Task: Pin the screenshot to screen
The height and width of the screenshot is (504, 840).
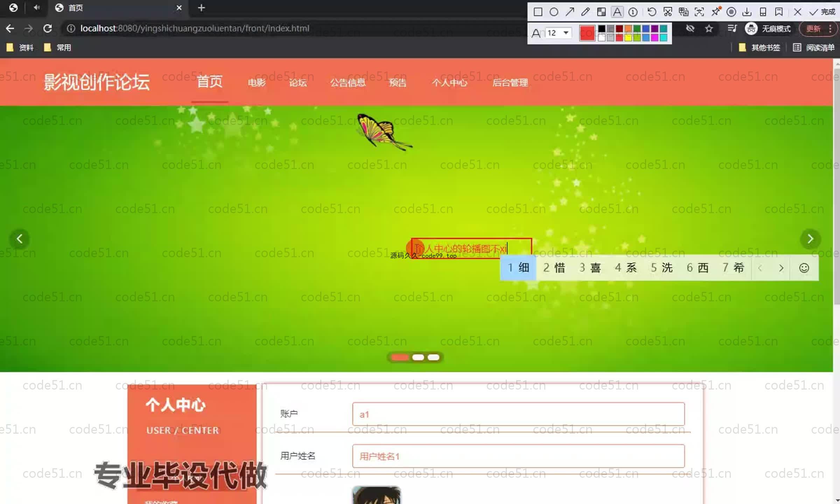Action: pos(716,12)
